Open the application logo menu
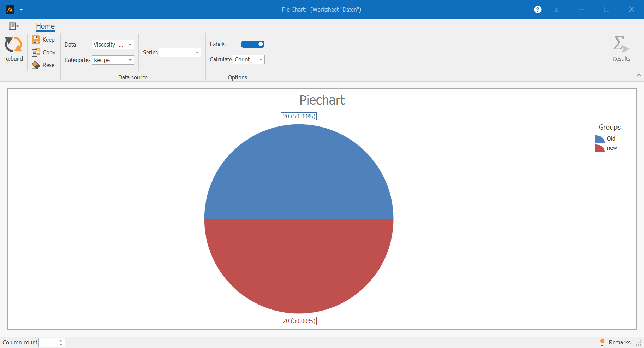 (x=10, y=10)
